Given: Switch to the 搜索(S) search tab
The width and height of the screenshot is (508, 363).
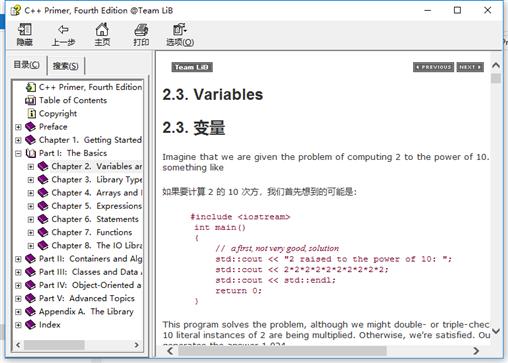Looking at the screenshot, I should pos(66,66).
